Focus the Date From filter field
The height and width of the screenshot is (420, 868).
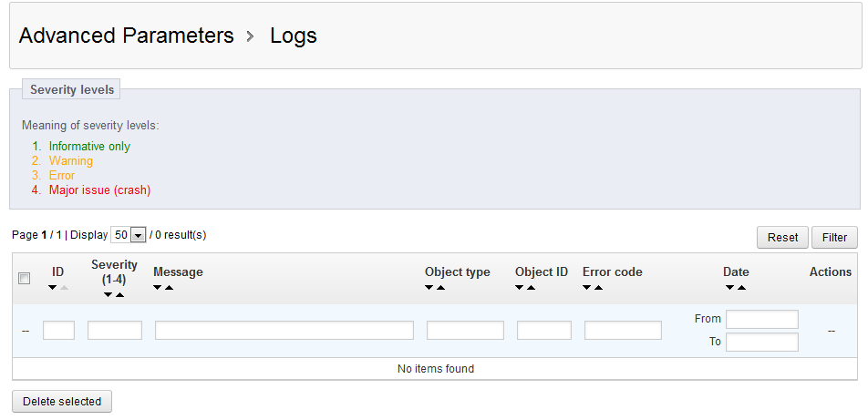pyautogui.click(x=762, y=319)
